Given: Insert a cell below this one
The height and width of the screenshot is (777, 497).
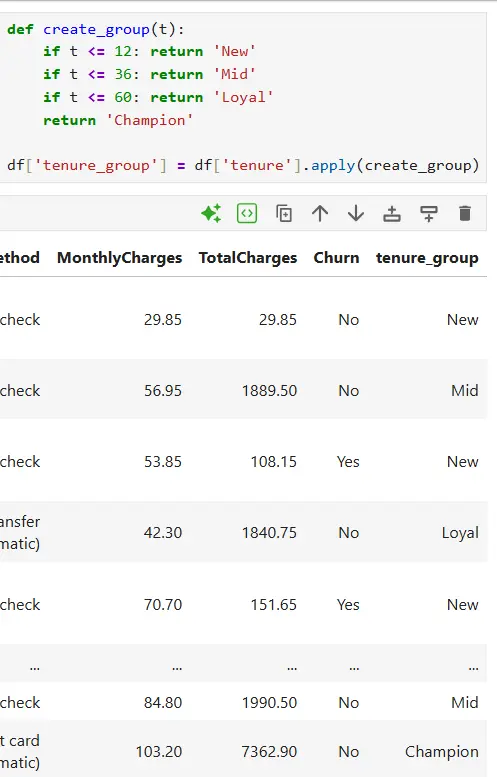Looking at the screenshot, I should pos(429,214).
